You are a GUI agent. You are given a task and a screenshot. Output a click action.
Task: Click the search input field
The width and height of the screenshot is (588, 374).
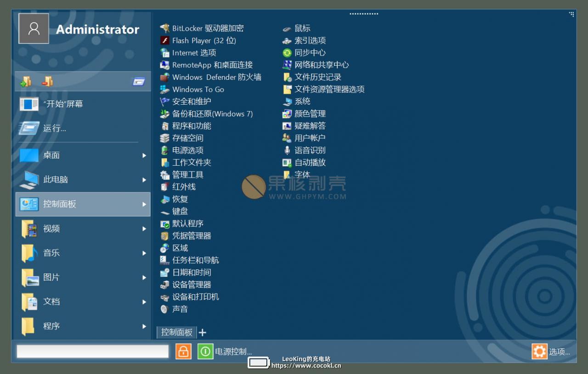(x=93, y=352)
